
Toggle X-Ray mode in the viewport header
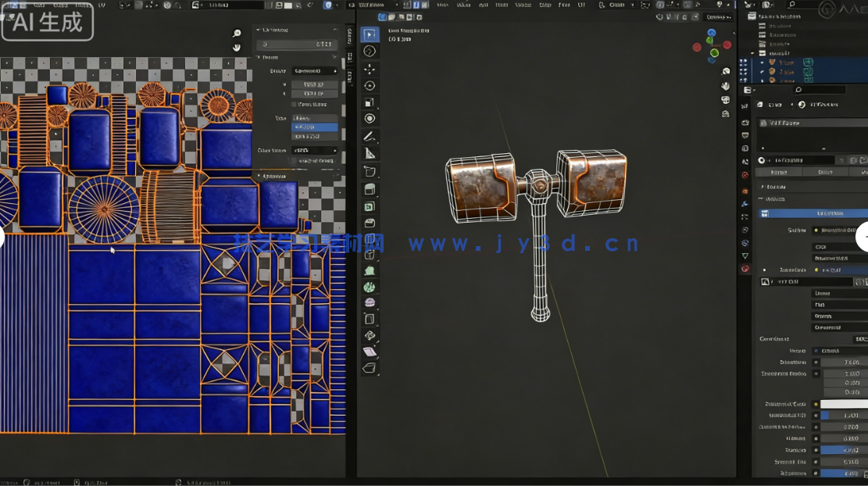[659, 16]
